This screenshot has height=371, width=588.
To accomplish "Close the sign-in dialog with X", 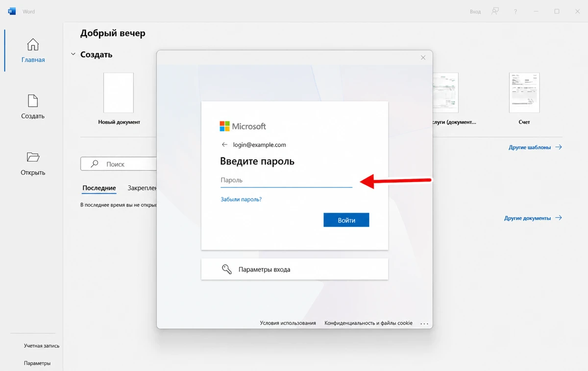I will tap(423, 58).
